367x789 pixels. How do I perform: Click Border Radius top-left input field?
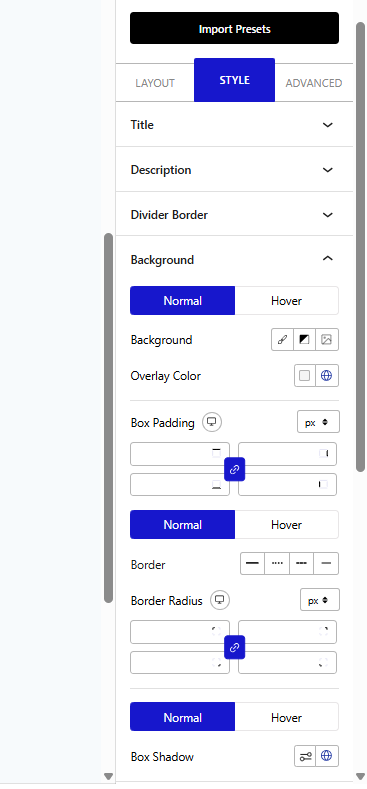[x=180, y=632]
